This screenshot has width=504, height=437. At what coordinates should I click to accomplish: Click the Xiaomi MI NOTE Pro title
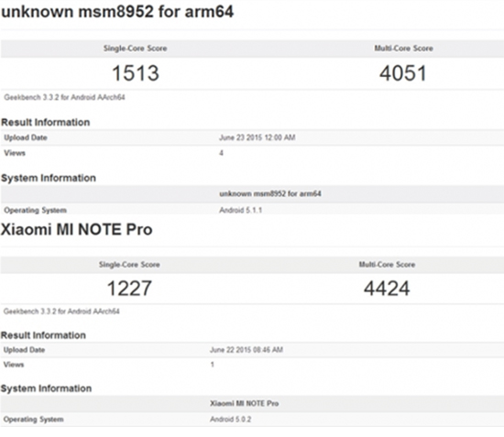click(76, 229)
